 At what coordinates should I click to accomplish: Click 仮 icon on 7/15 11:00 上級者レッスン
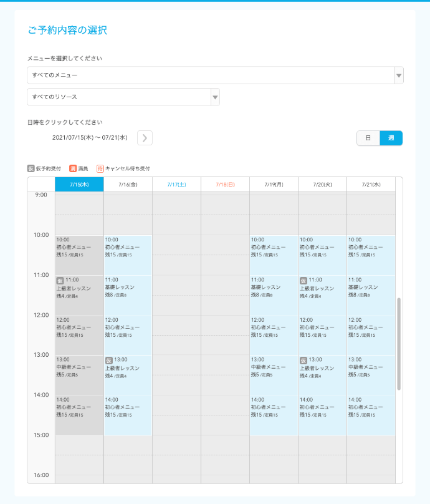[x=60, y=280]
